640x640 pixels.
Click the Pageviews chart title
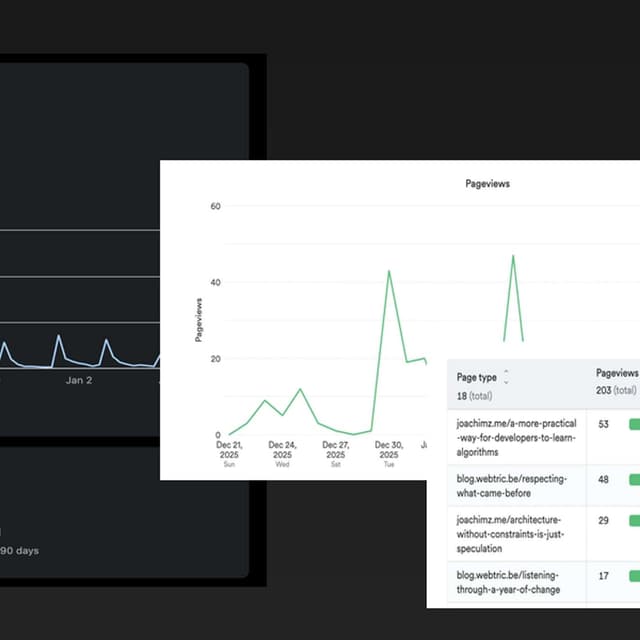[x=488, y=184]
